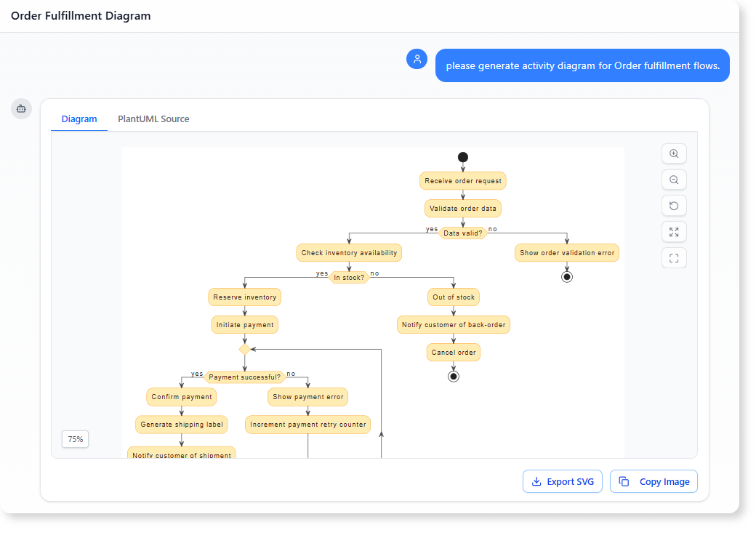756x546 pixels.
Task: Click the zoom out magnifier icon
Action: 674,180
